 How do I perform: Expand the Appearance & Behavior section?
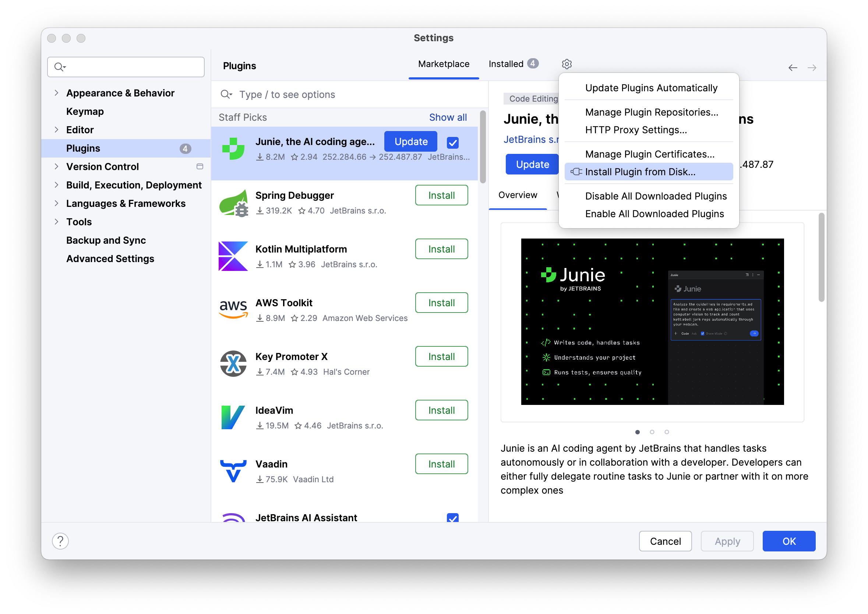pos(56,93)
